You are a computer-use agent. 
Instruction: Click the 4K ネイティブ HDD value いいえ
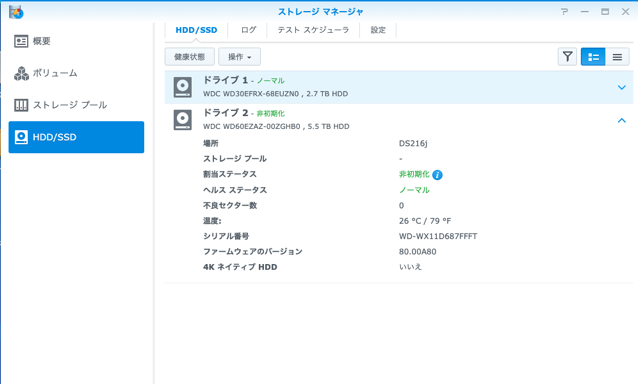(x=410, y=267)
